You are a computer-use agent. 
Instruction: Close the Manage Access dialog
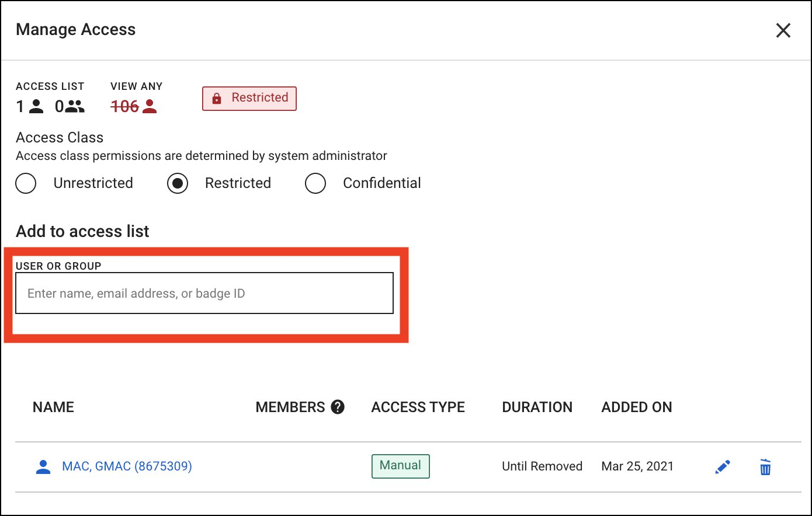[x=783, y=30]
